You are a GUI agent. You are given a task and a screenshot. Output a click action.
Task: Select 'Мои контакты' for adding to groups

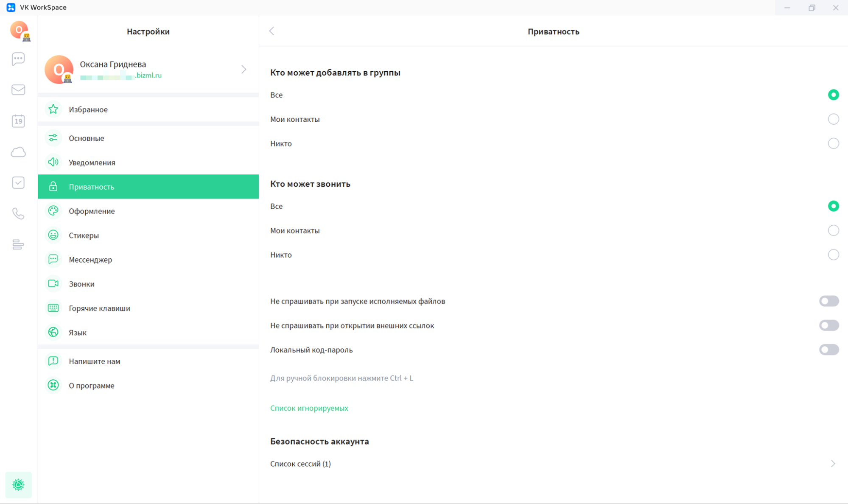coord(833,119)
